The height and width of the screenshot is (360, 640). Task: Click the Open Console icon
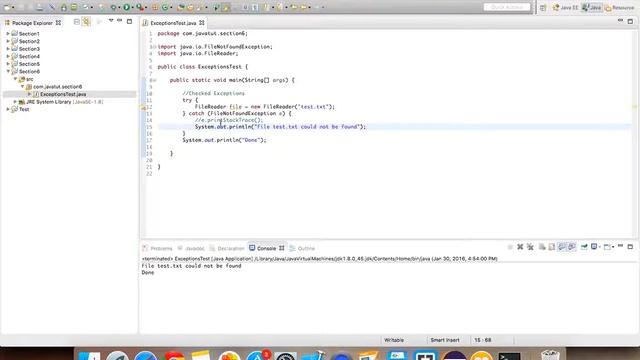607,247
